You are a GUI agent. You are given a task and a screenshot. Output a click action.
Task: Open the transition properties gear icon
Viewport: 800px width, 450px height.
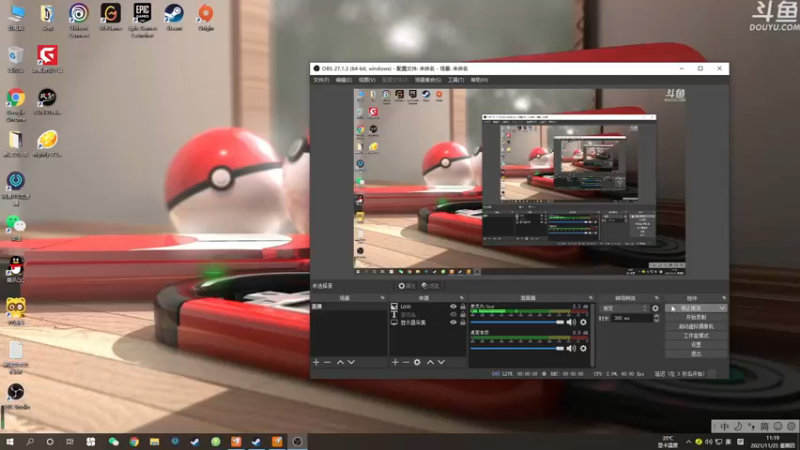pos(656,308)
